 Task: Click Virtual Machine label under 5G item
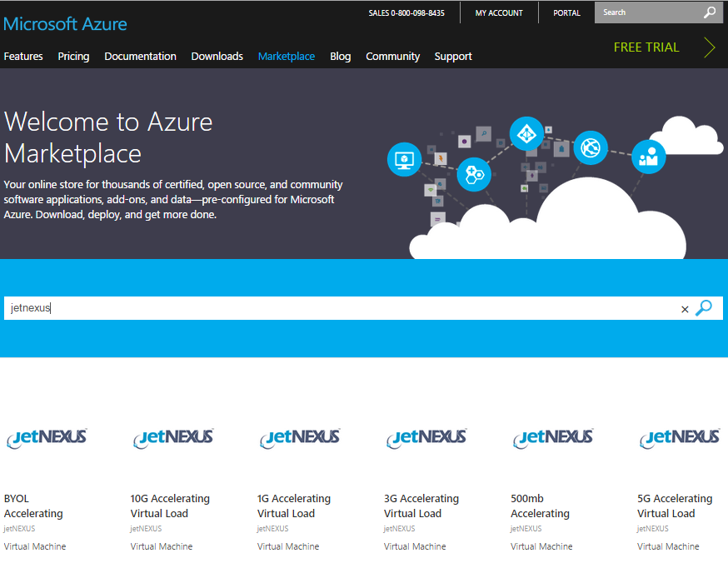(x=669, y=546)
